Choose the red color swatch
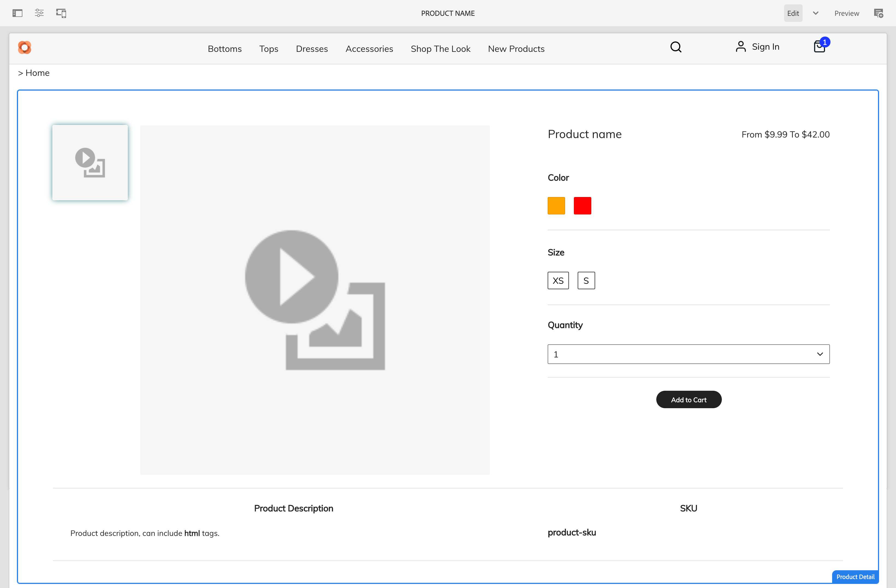This screenshot has width=896, height=588. coord(582,206)
